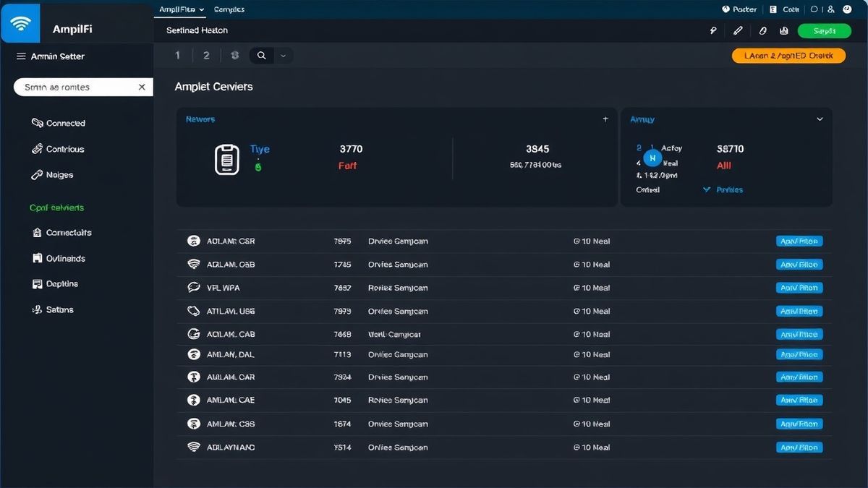Click the device icon of row 7875
868x488 pixels.
tap(193, 241)
